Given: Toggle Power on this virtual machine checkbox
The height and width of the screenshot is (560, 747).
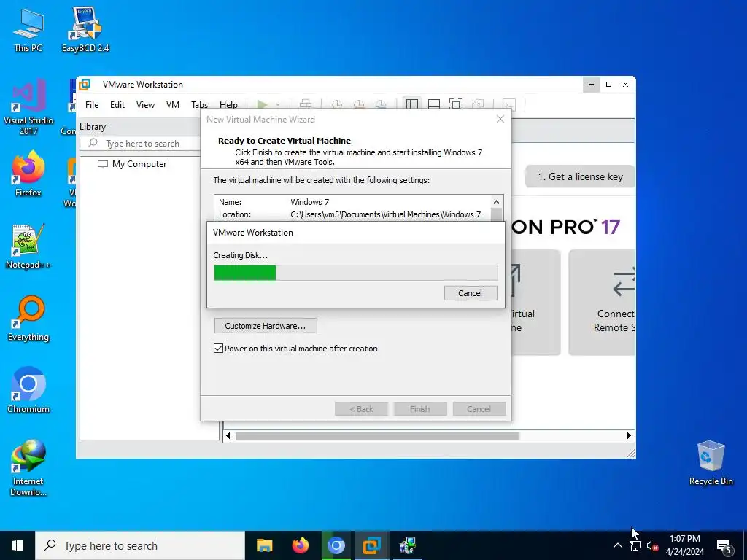Looking at the screenshot, I should pyautogui.click(x=219, y=349).
